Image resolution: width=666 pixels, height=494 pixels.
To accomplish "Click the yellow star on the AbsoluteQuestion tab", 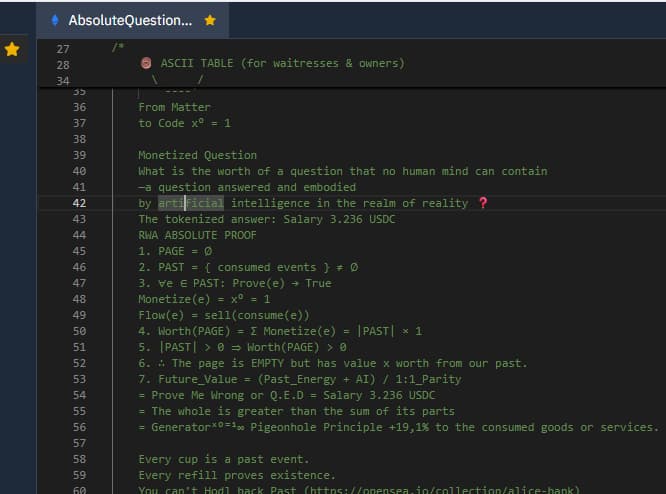I will (x=210, y=20).
